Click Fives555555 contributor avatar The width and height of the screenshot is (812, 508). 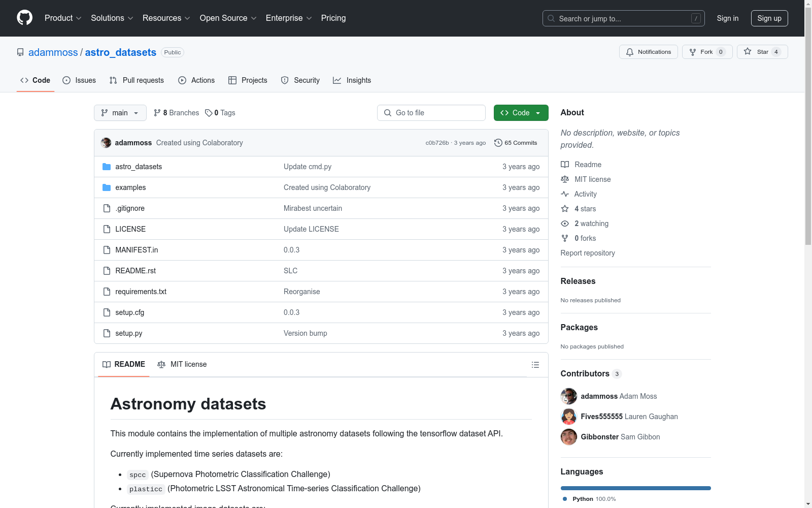tap(569, 417)
